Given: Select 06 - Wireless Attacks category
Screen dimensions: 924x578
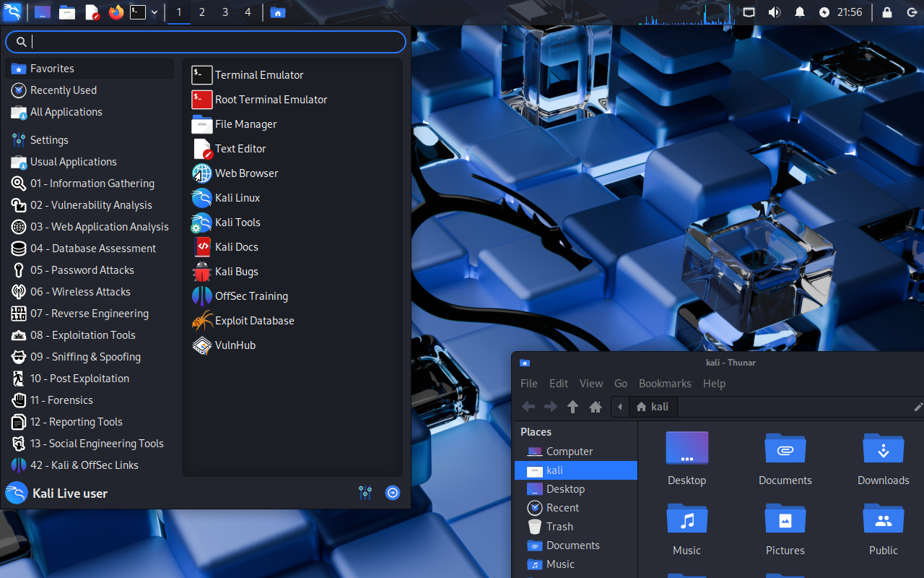Looking at the screenshot, I should (x=90, y=292).
